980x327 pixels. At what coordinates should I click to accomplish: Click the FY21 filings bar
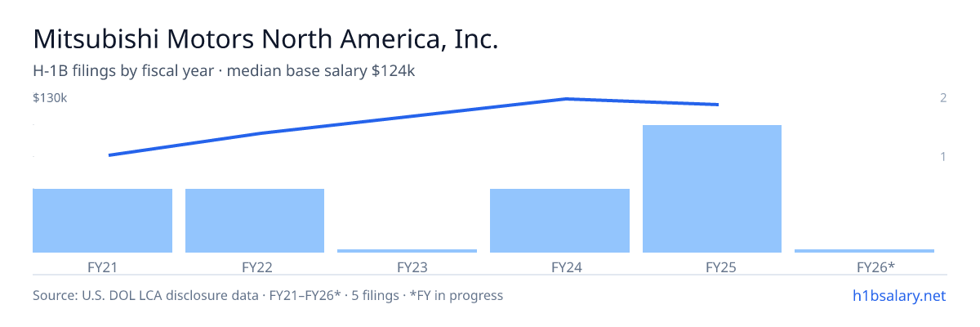pos(102,221)
